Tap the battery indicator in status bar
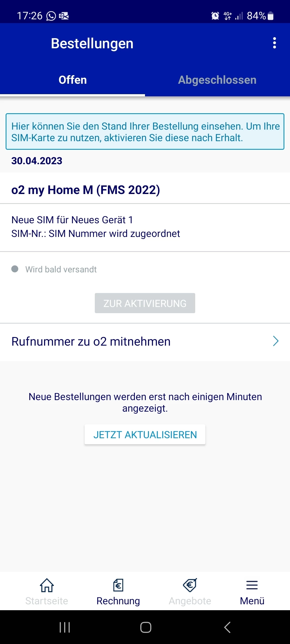The width and height of the screenshot is (290, 644). tap(271, 16)
